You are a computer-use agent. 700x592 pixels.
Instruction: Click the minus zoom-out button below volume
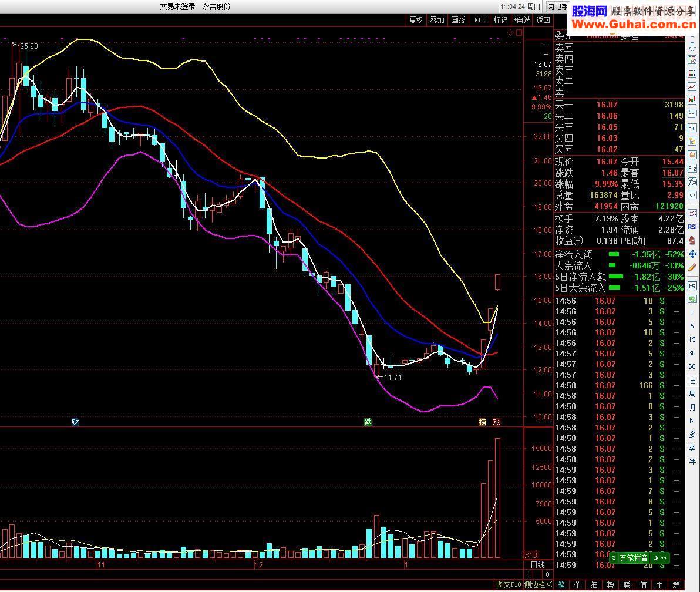coord(538,574)
